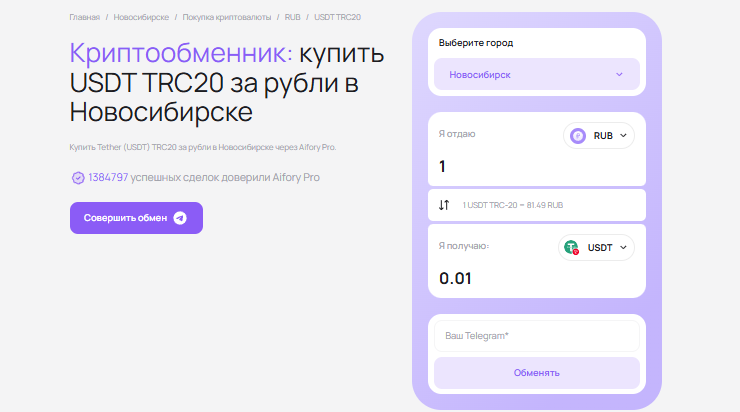Image resolution: width=740 pixels, height=412 pixels.
Task: Open the Новосибирске breadcrumb link
Action: pos(141,17)
